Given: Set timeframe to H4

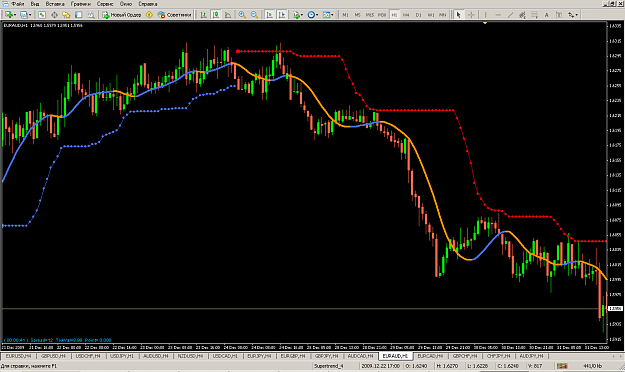Looking at the screenshot, I should pyautogui.click(x=406, y=15).
